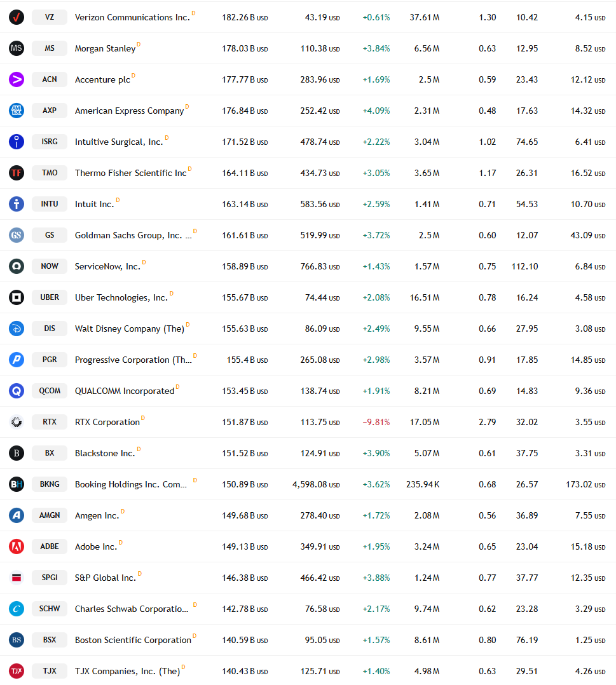616x685 pixels.
Task: Open the BKNG ticker badge
Action: coord(50,484)
